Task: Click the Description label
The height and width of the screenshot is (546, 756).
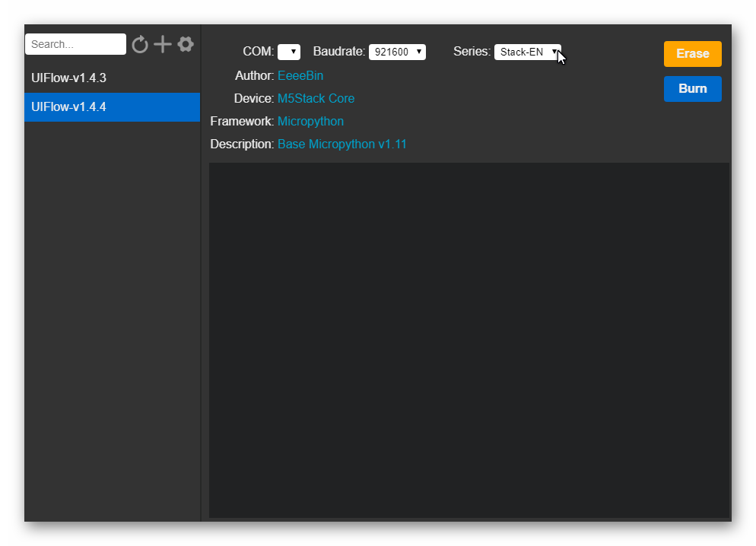Action: click(242, 144)
